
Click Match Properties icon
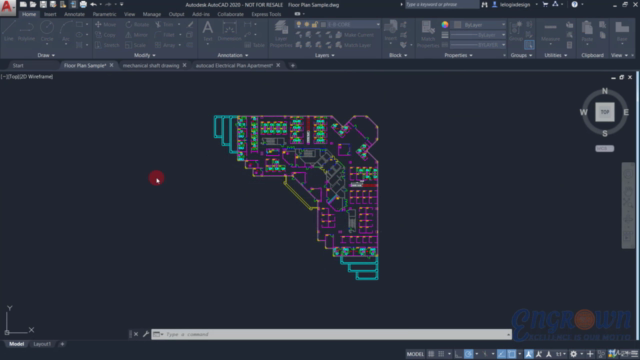coord(428,34)
